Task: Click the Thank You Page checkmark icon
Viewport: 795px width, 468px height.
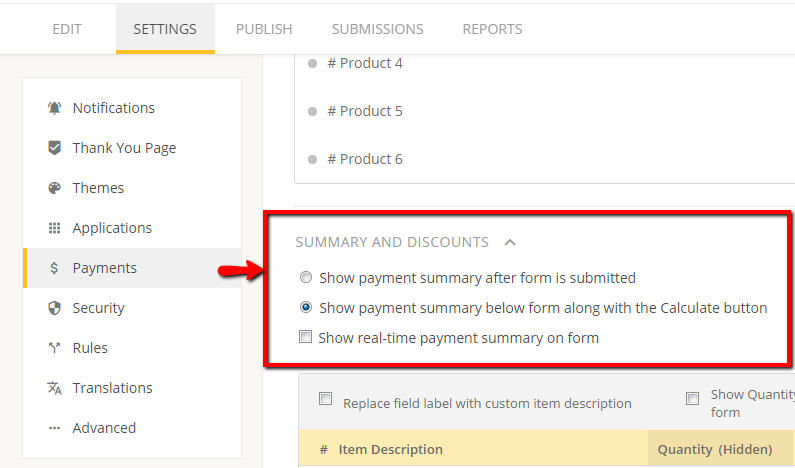Action: coord(54,148)
